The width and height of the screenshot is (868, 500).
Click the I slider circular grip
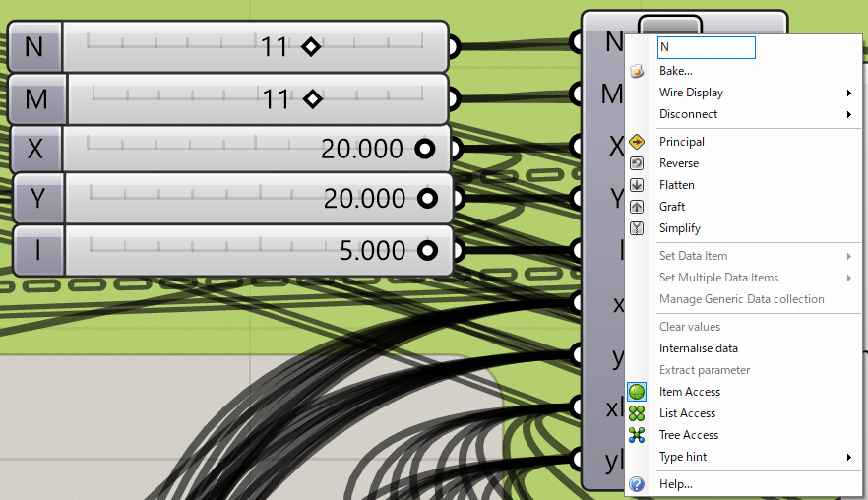click(x=428, y=250)
